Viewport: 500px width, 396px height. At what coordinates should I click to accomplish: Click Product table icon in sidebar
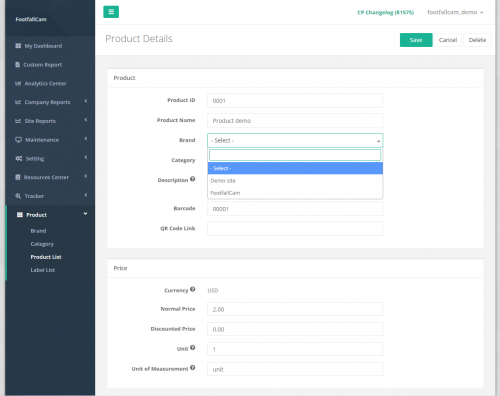pos(20,215)
